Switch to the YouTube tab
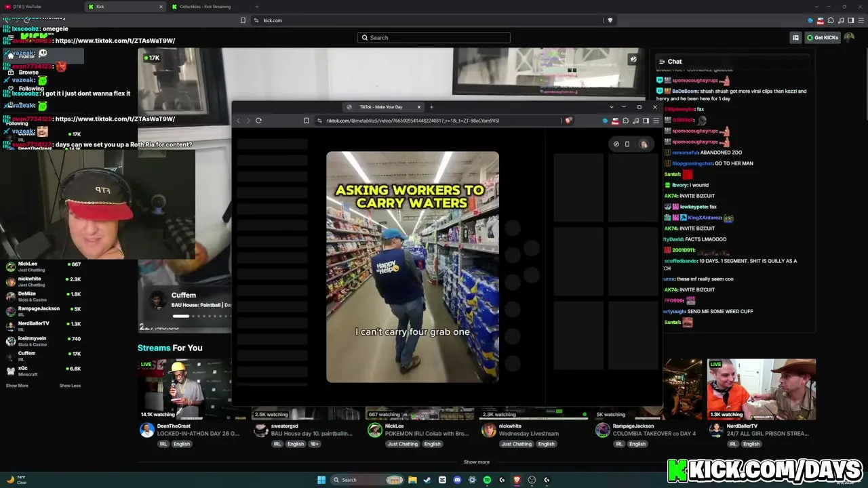 42,7
